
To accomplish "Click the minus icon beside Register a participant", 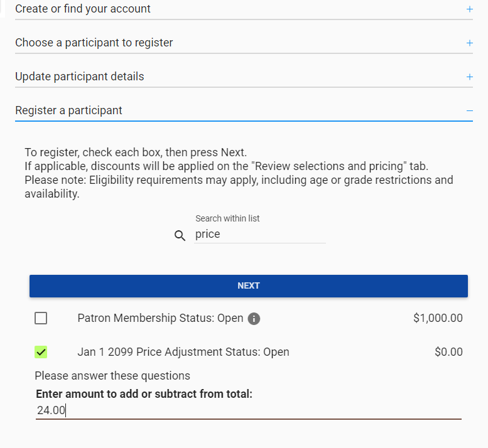I will click(470, 110).
